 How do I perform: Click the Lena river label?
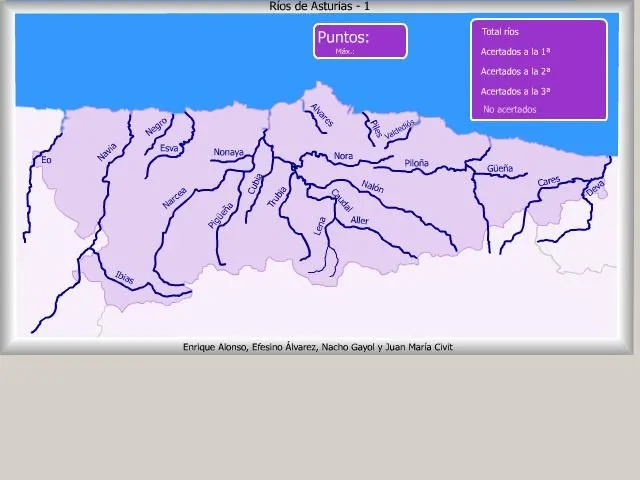click(320, 226)
